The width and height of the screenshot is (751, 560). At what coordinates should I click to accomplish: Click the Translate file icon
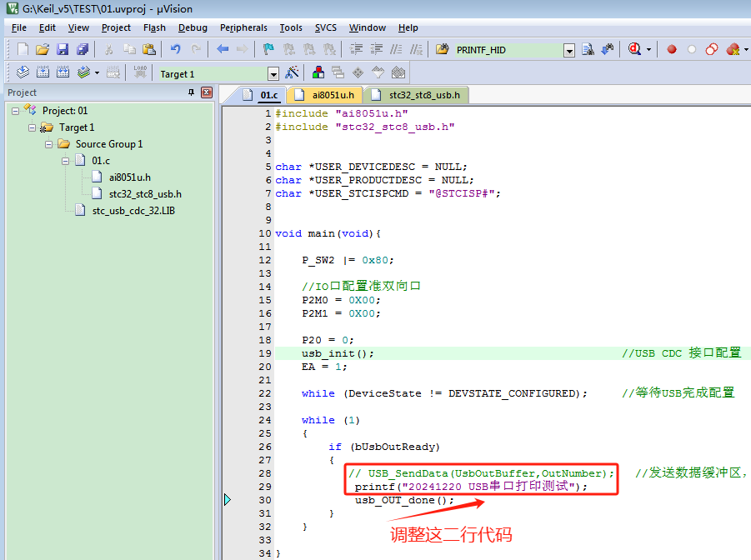click(x=23, y=72)
